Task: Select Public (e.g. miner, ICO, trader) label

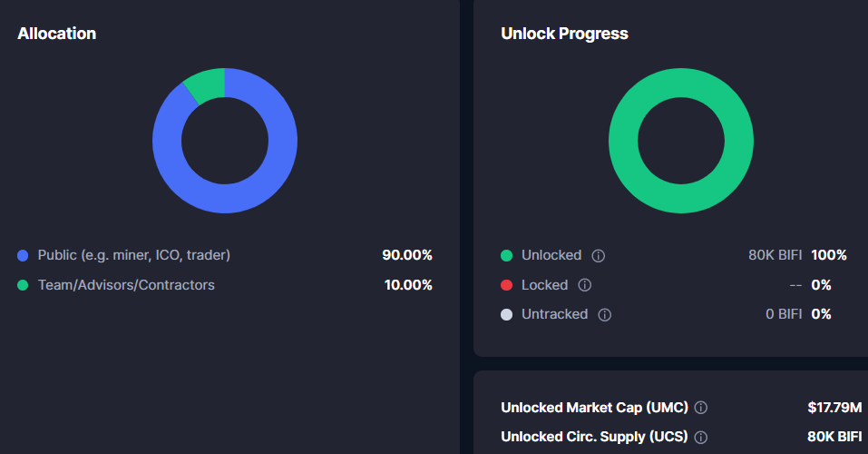Action: (x=134, y=255)
